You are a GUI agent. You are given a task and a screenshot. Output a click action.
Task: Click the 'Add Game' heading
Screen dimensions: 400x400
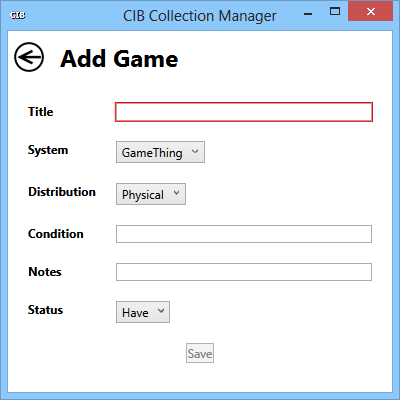point(119,59)
